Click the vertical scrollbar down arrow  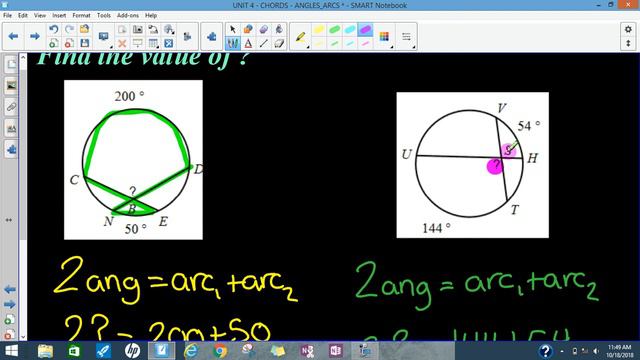pos(23,337)
